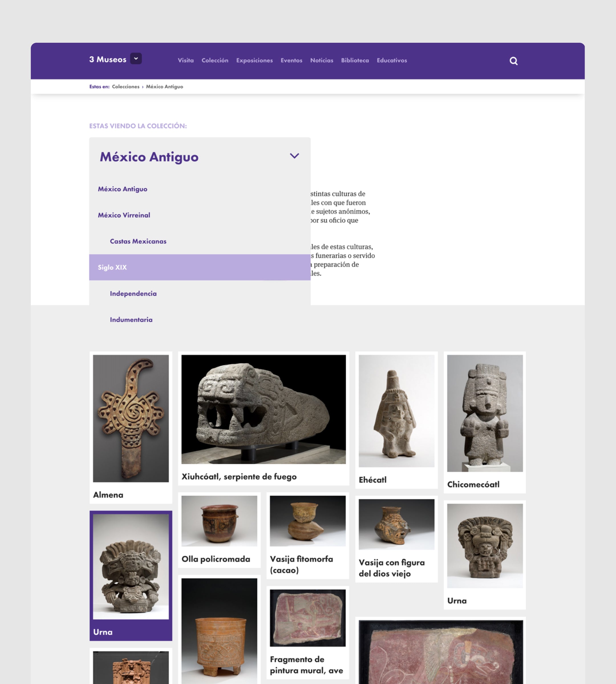
Task: Choose Independencia in the dropdown list
Action: [x=133, y=294]
